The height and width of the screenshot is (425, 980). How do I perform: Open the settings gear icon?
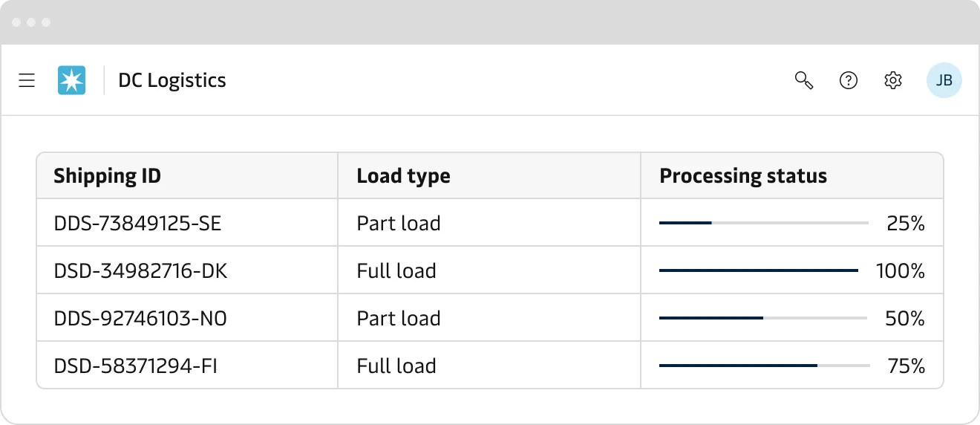coord(893,80)
